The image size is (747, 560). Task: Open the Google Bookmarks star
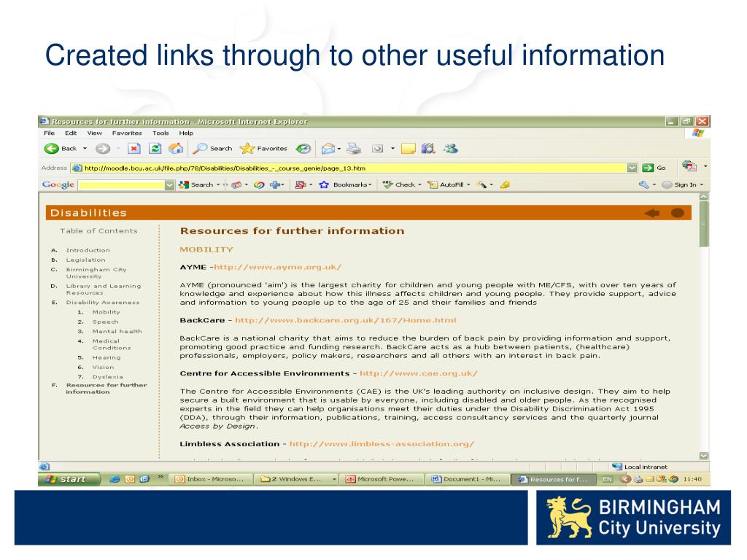324,184
